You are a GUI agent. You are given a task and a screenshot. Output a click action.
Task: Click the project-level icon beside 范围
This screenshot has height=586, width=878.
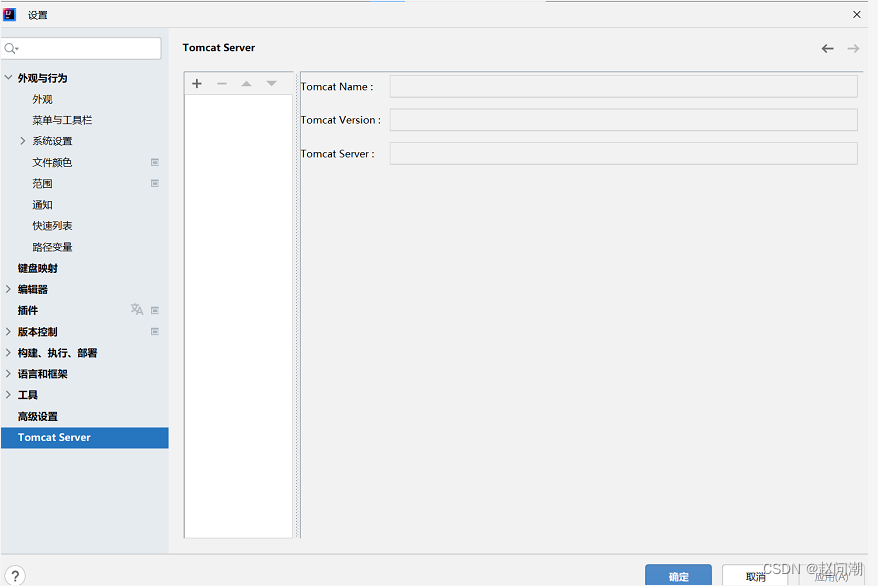155,183
